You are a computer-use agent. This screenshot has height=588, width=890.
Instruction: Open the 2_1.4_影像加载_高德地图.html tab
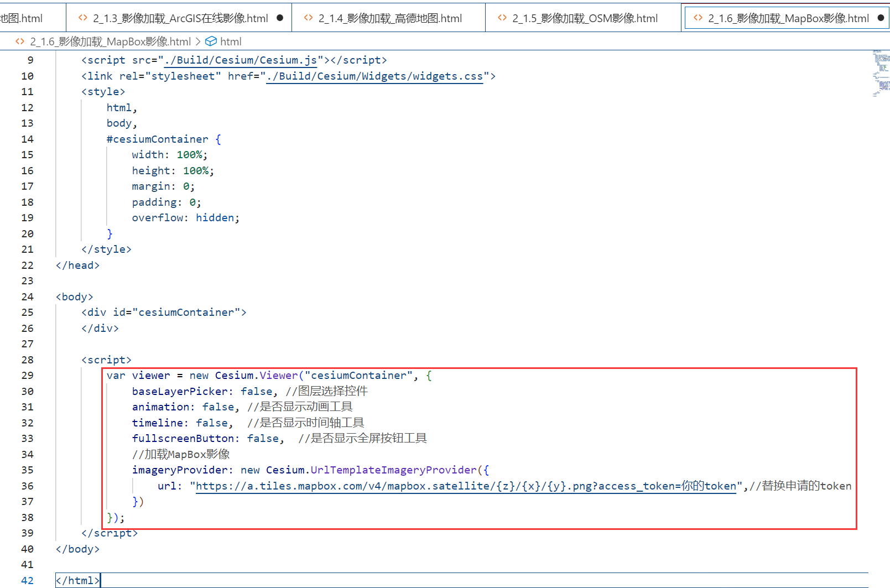pos(388,18)
